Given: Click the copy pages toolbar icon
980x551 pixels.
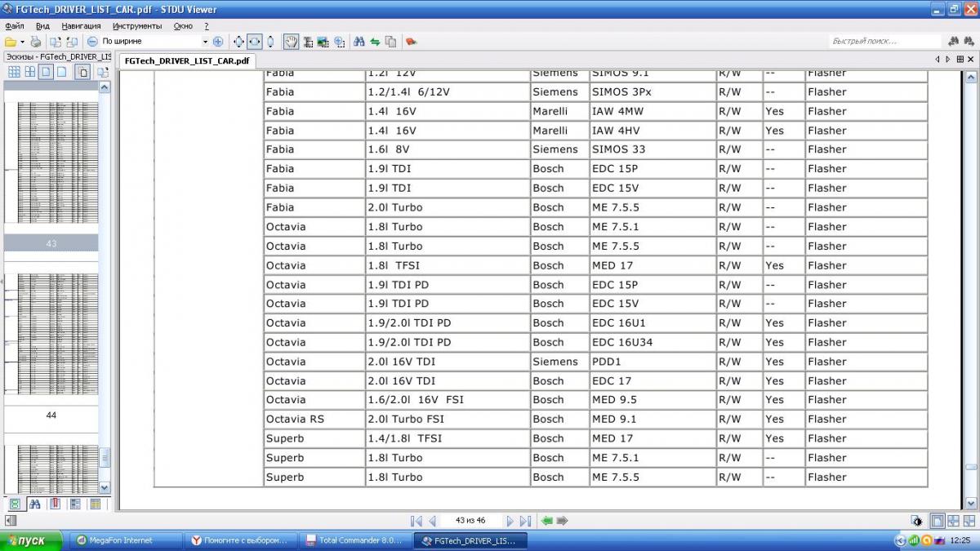Looking at the screenshot, I should [390, 41].
